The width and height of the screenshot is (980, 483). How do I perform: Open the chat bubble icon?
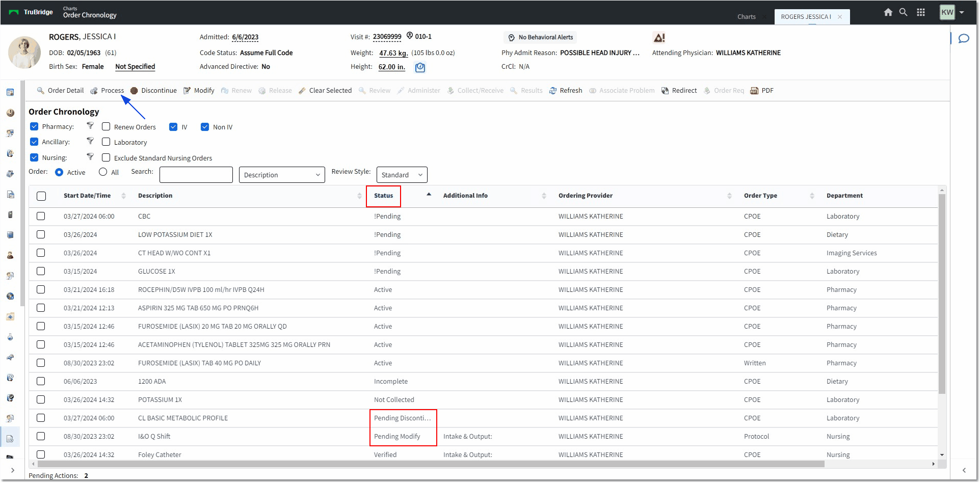(964, 39)
